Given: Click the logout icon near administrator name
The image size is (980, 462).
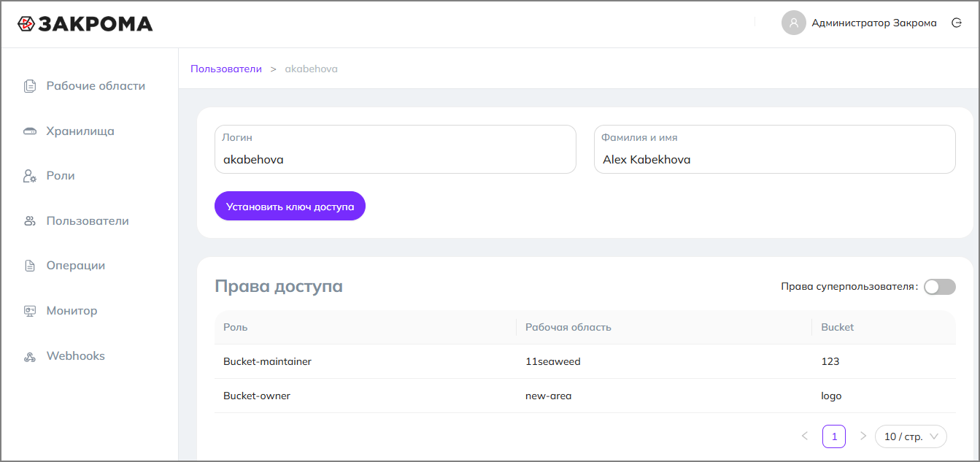Looking at the screenshot, I should click(957, 23).
